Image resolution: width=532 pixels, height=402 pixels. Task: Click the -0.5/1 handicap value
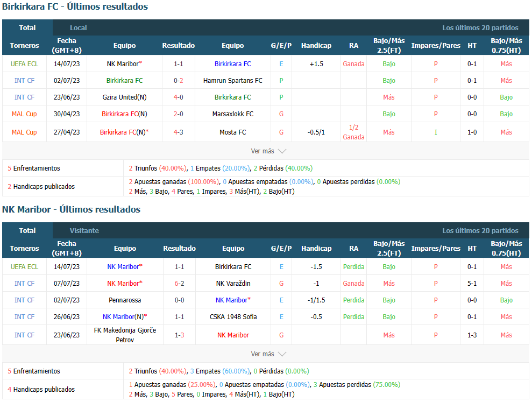[x=316, y=132]
